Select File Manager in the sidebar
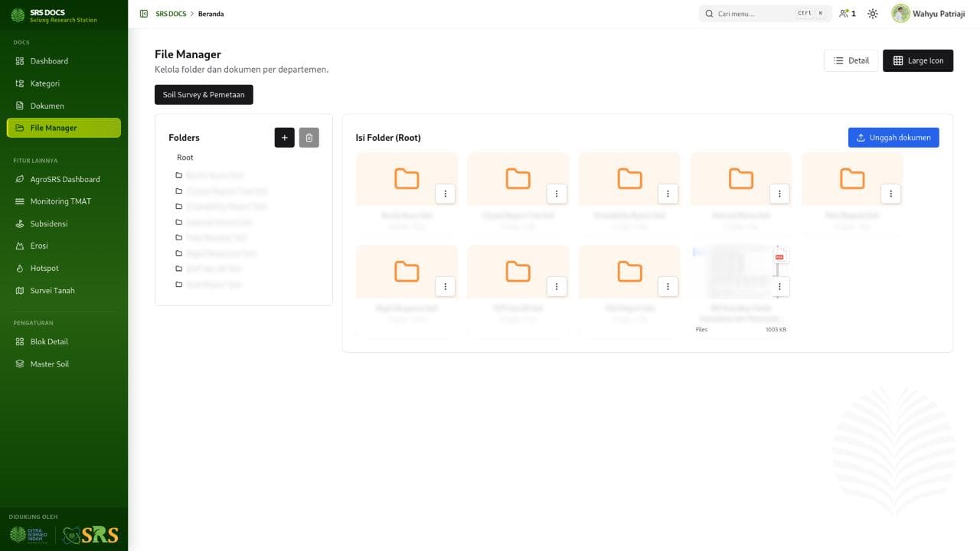The image size is (980, 551). pyautogui.click(x=64, y=128)
